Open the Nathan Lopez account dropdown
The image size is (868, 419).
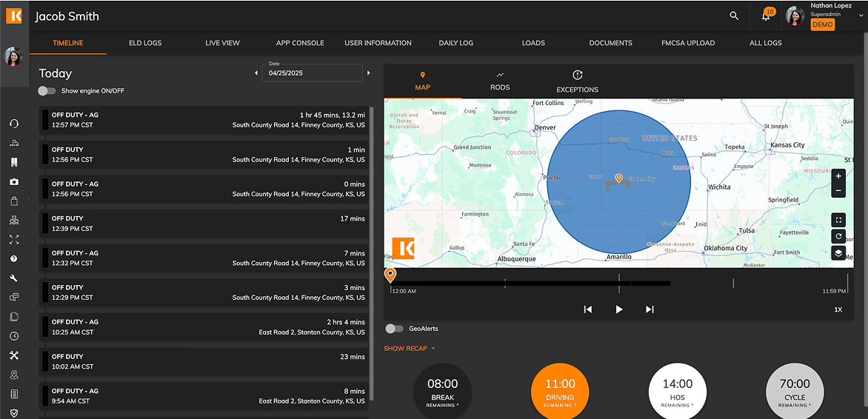pyautogui.click(x=861, y=15)
